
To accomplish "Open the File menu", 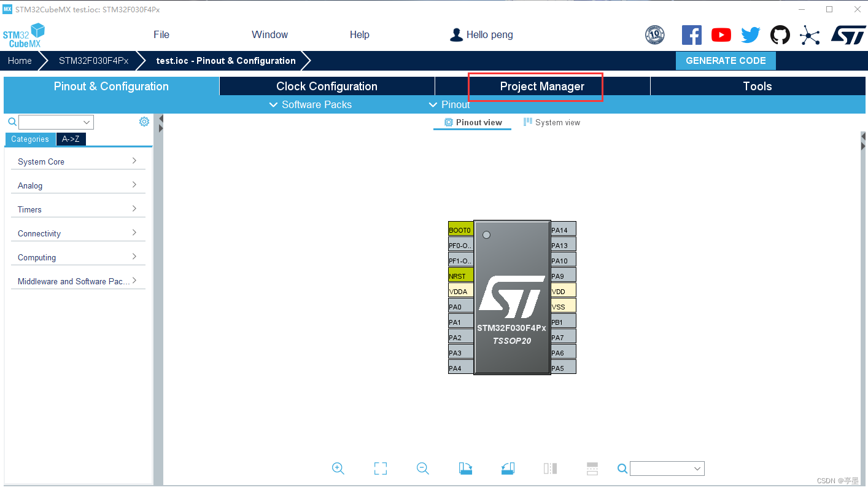I will click(161, 35).
